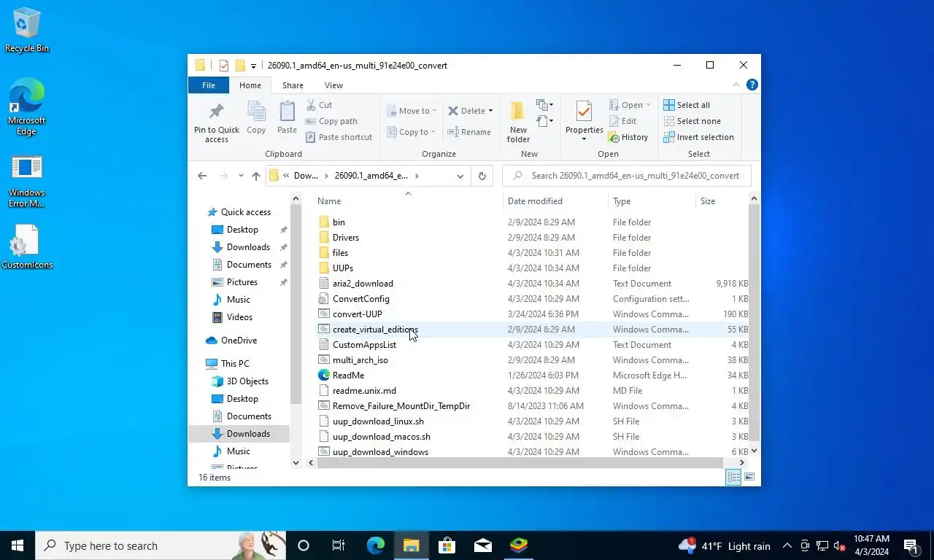The image size is (934, 560).
Task: Click the taskbar search box
Action: coord(161,545)
